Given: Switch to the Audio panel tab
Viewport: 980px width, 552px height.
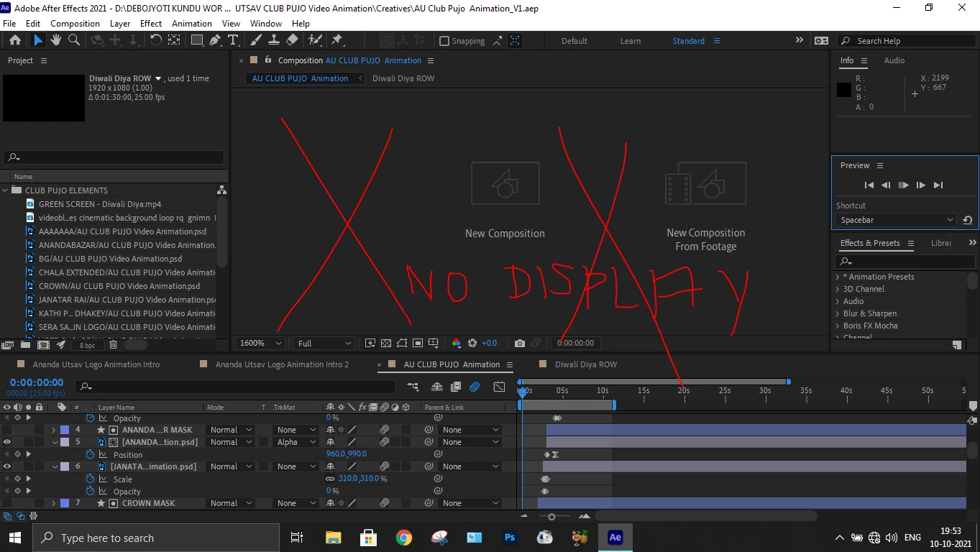Looking at the screenshot, I should coord(894,60).
